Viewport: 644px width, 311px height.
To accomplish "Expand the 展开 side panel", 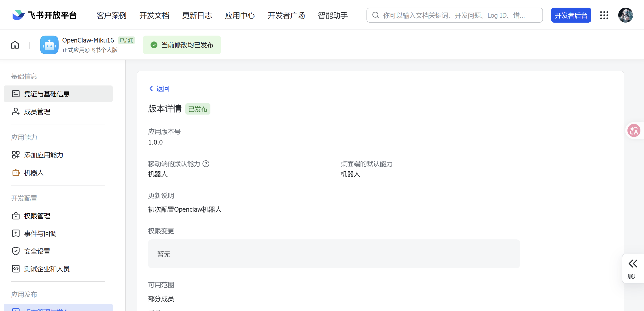I will pyautogui.click(x=633, y=268).
